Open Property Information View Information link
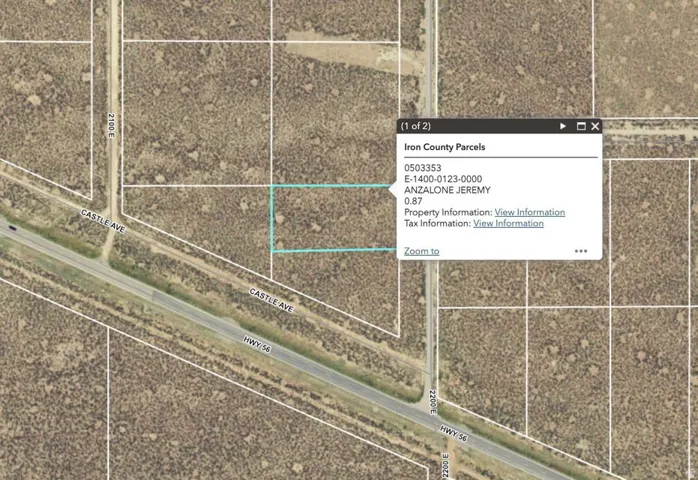Viewport: 698px width, 480px height. pyautogui.click(x=530, y=212)
